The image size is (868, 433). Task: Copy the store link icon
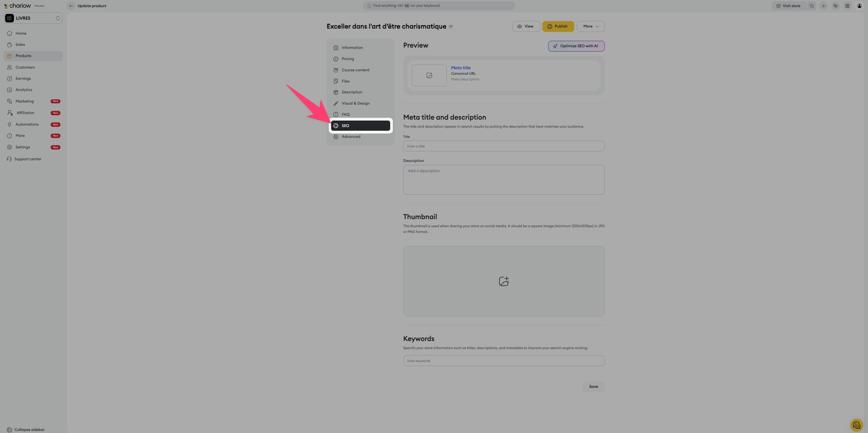tap(812, 6)
